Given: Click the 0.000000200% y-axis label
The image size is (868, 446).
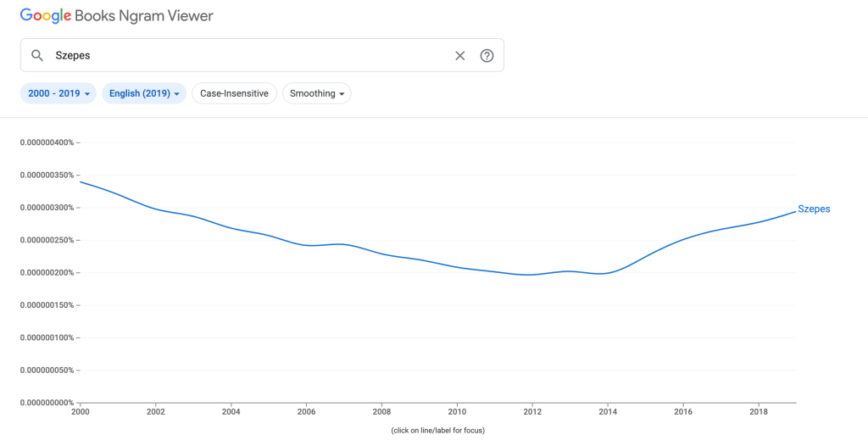Looking at the screenshot, I should (47, 272).
